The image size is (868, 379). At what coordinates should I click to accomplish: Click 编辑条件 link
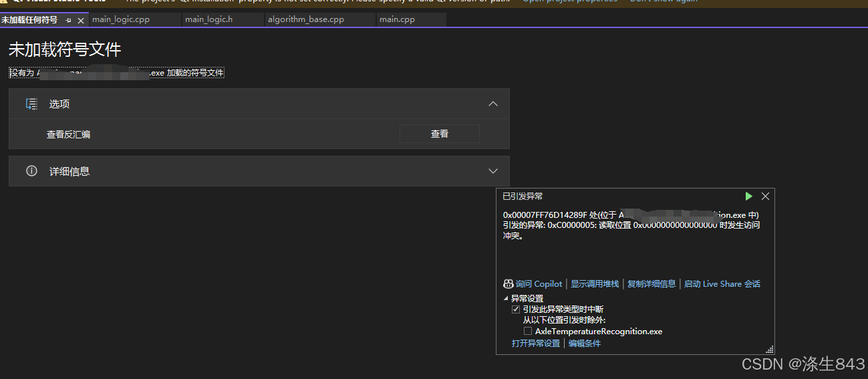pos(585,343)
